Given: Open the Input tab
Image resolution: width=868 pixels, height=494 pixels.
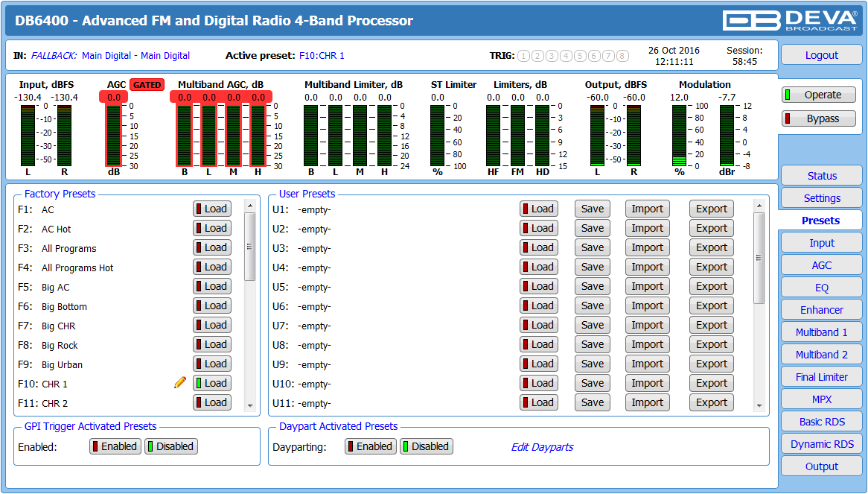Looking at the screenshot, I should point(822,243).
